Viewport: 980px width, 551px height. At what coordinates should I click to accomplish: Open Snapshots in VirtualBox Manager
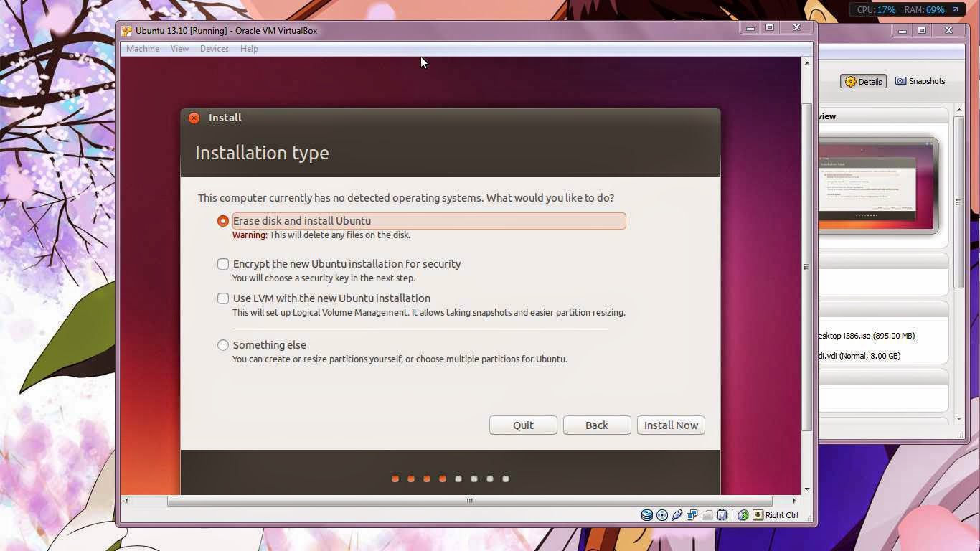tap(920, 81)
